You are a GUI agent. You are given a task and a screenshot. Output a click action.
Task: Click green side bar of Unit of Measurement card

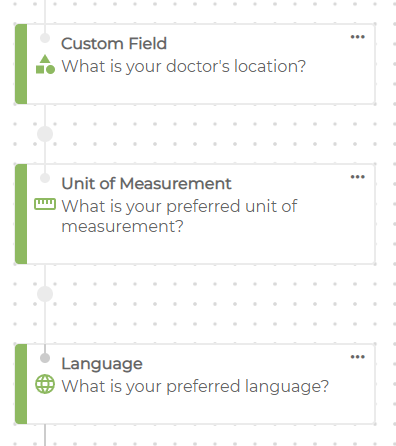click(21, 214)
